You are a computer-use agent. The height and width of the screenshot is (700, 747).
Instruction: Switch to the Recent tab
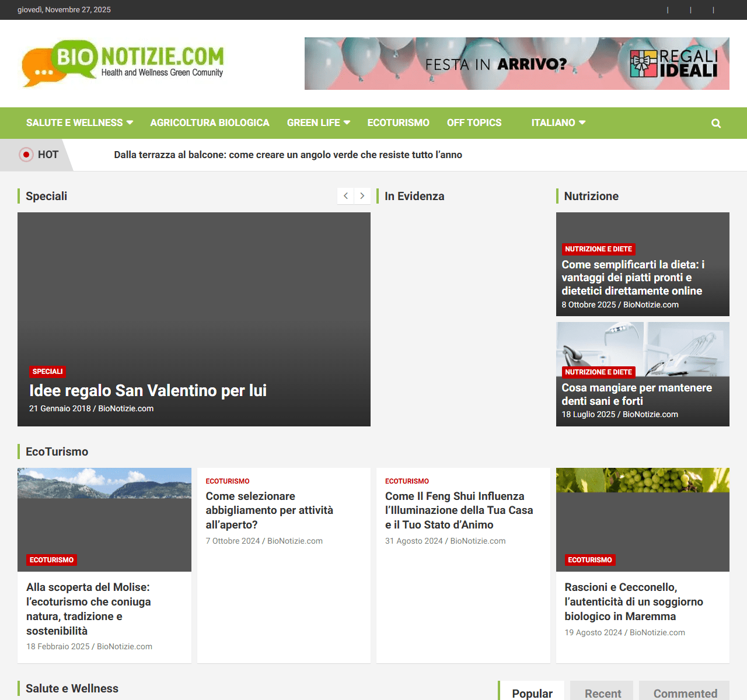602,693
